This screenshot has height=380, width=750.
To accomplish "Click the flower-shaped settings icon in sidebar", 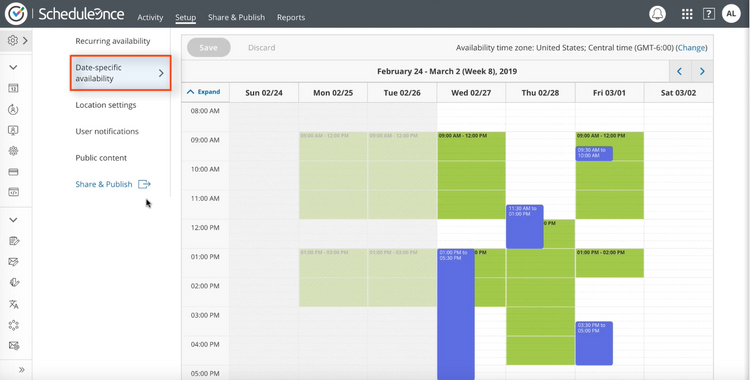I will (x=13, y=151).
